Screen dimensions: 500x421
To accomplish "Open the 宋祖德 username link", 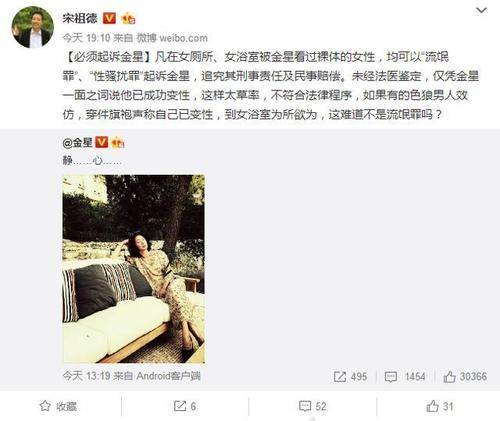I will tap(80, 18).
